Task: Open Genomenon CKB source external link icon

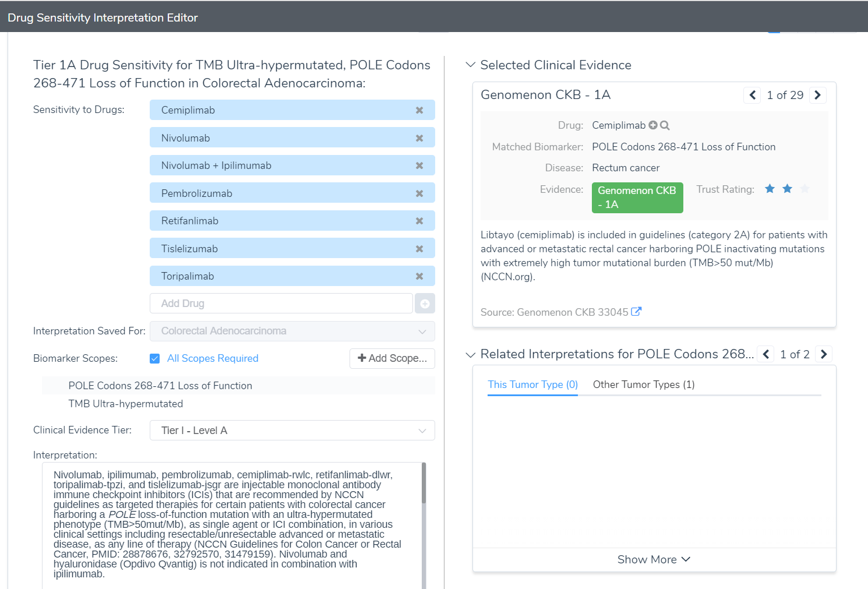Action: [636, 312]
